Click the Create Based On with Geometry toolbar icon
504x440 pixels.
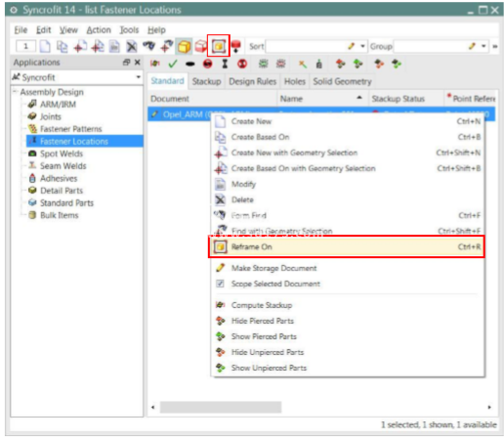[x=98, y=47]
